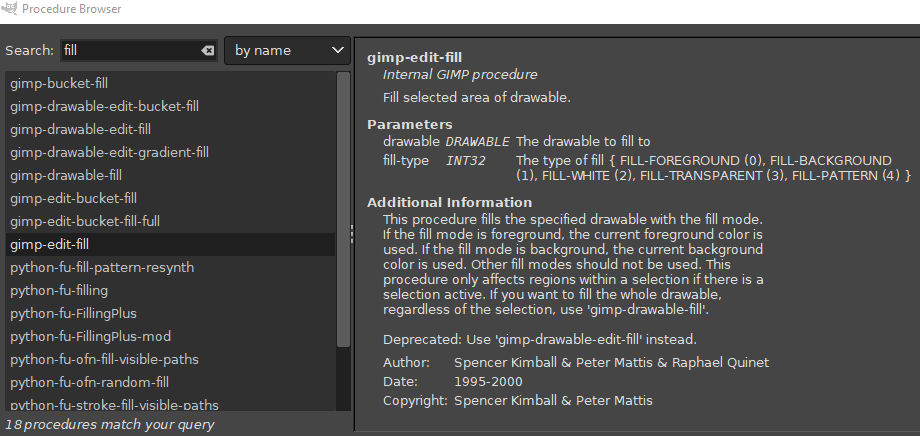Clear the search field text
Screen dimensions: 920x436
pyautogui.click(x=207, y=50)
